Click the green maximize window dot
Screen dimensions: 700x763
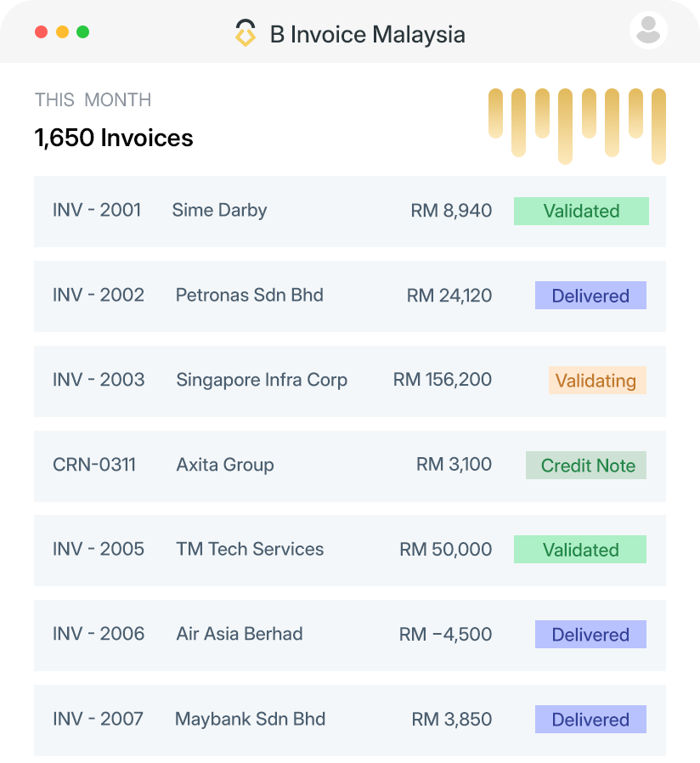coord(83,31)
